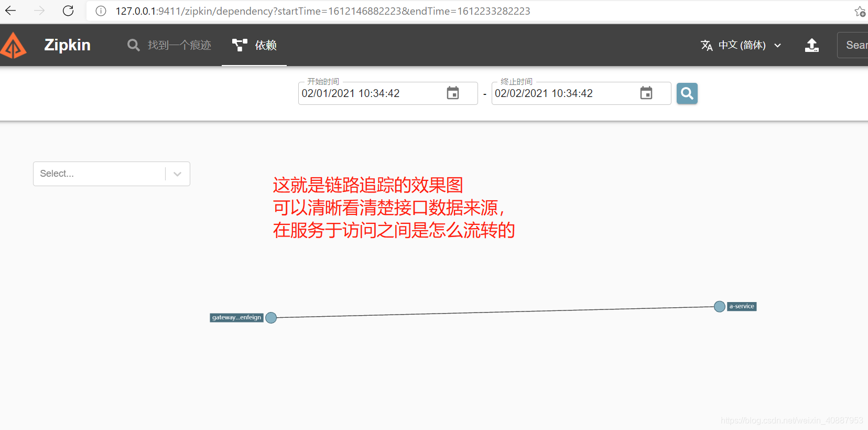Click the edge between gateway and a-service
868x430 pixels.
click(x=495, y=312)
